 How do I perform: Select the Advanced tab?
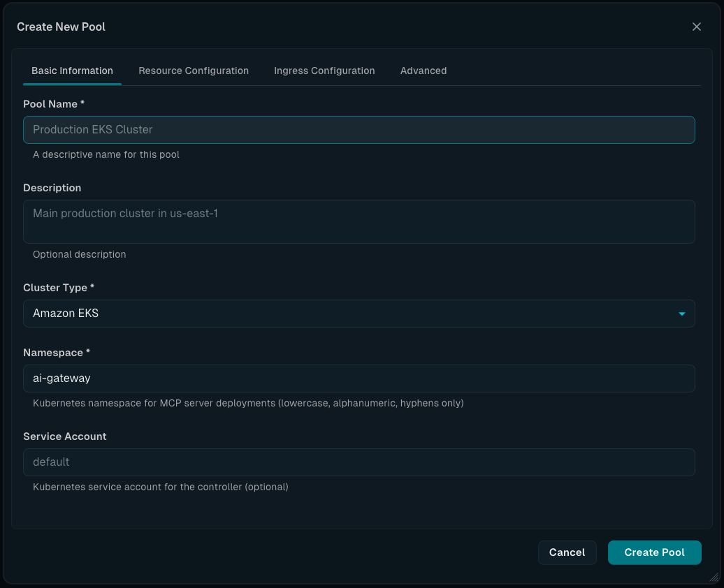tap(423, 71)
